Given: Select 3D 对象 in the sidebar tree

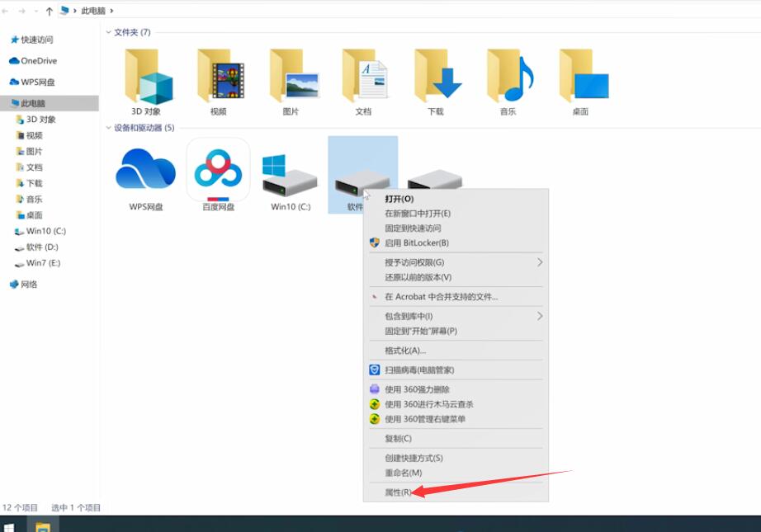Looking at the screenshot, I should [x=36, y=120].
